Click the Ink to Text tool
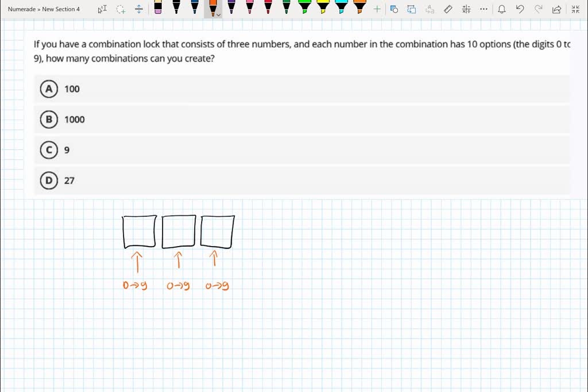 coord(430,9)
